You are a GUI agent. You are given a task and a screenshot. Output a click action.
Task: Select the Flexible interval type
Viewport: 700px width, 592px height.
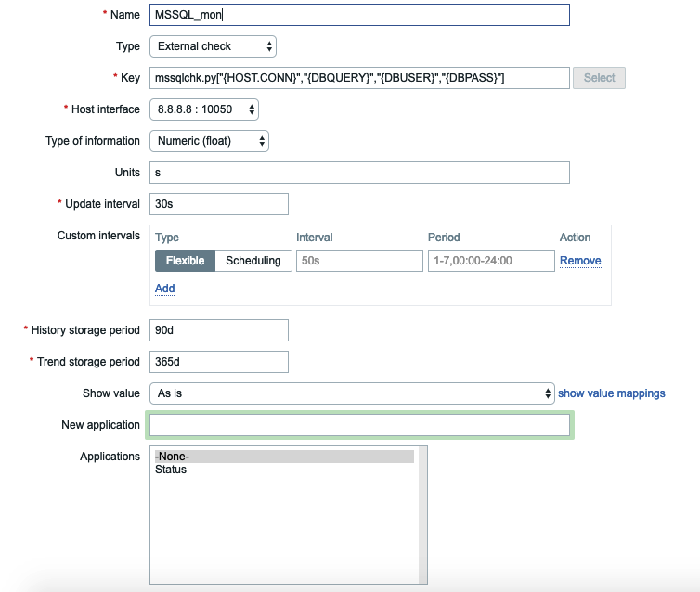coord(185,261)
